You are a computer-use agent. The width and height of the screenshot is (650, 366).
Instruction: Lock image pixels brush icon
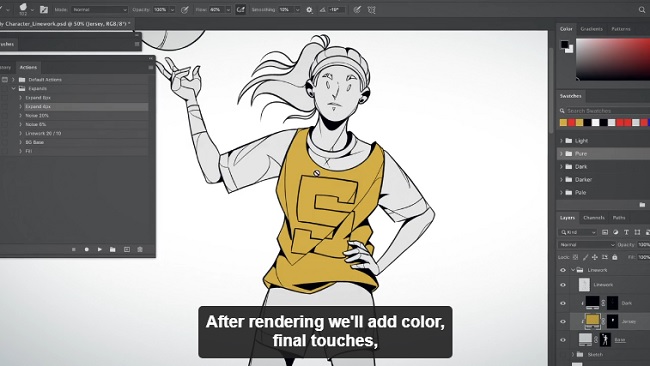585,257
